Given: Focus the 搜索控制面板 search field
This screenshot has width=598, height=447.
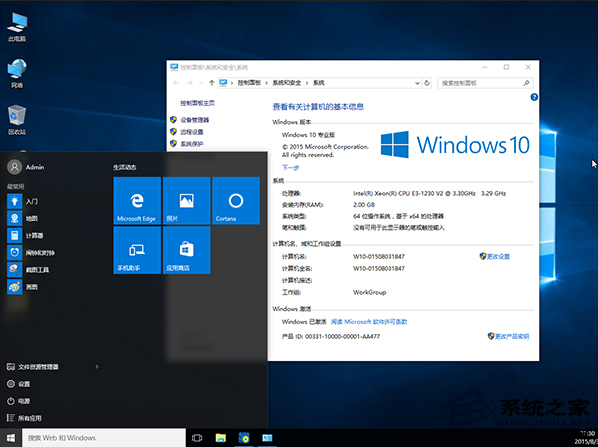Looking at the screenshot, I should tap(485, 83).
